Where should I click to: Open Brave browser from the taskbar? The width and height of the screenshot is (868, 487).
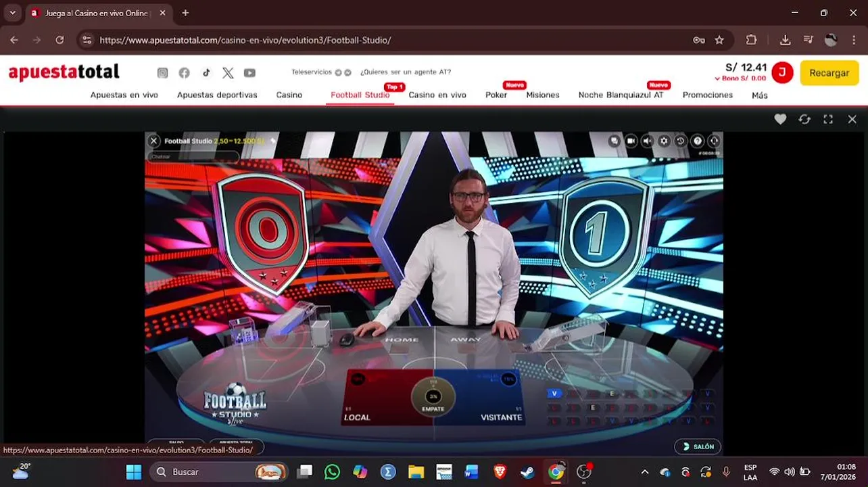pyautogui.click(x=500, y=471)
